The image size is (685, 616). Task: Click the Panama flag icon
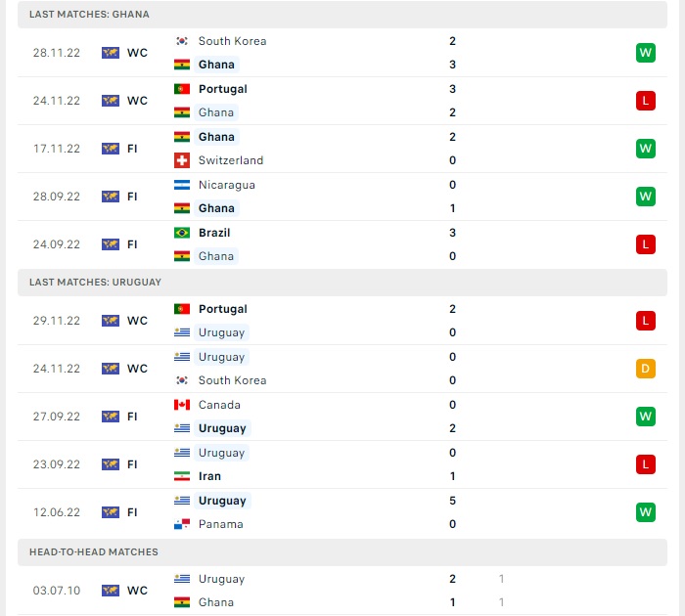point(182,524)
